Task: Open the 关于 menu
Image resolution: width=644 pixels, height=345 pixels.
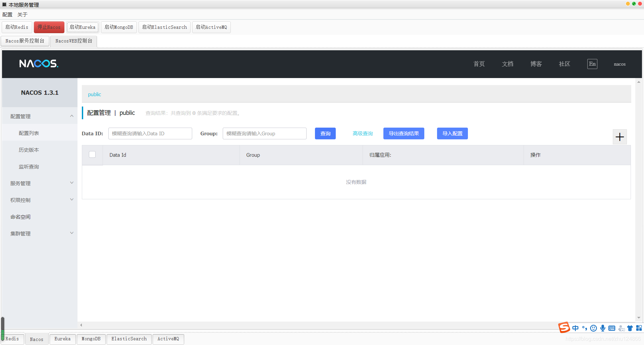Action: (22, 14)
